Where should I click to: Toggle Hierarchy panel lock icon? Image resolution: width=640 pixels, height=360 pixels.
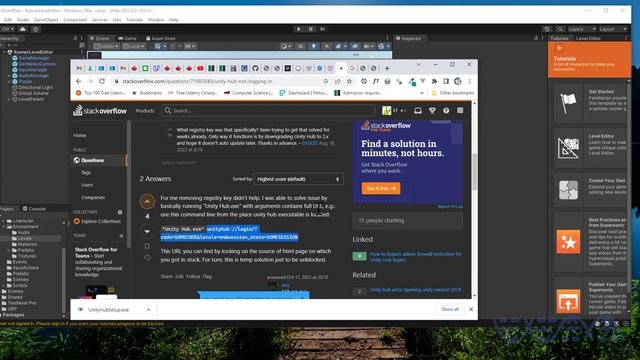click(75, 38)
